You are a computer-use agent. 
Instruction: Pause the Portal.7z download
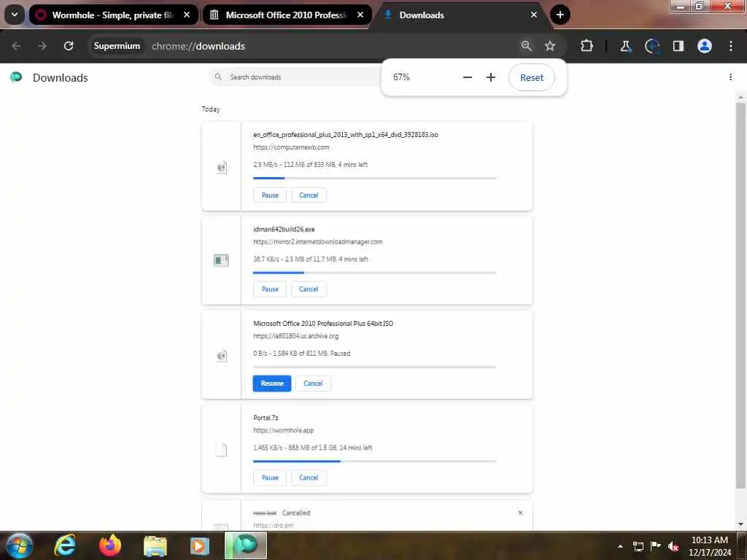coord(270,478)
